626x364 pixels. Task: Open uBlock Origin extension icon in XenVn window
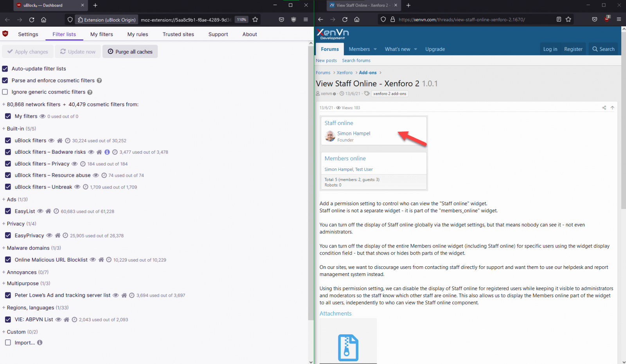click(607, 19)
